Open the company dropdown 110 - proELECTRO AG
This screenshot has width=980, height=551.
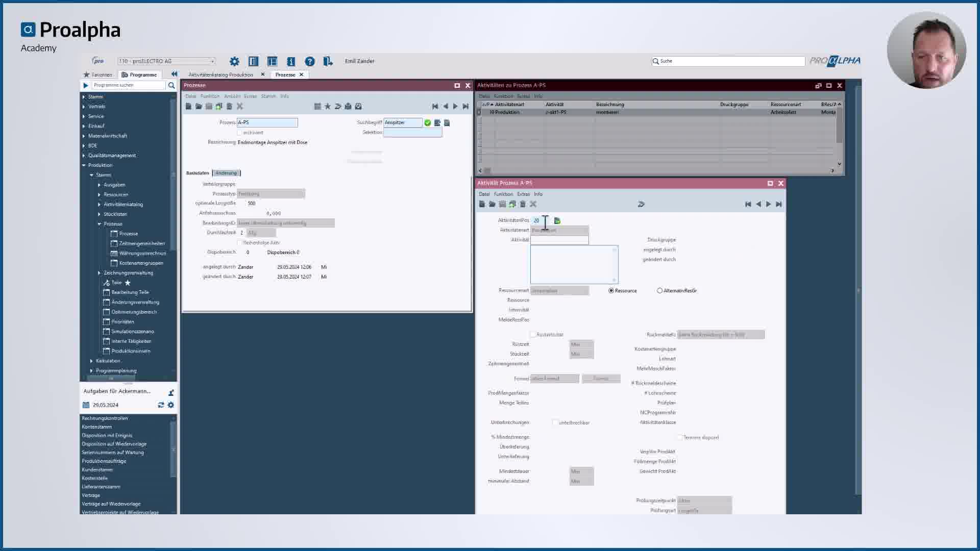[x=166, y=61]
